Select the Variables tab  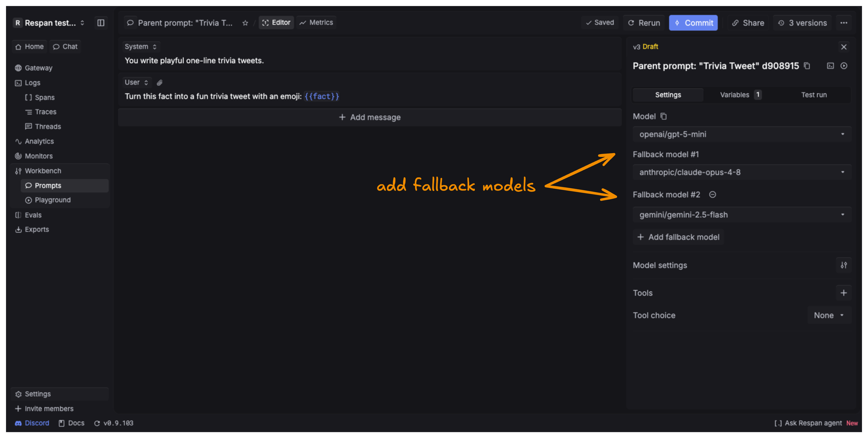click(741, 95)
